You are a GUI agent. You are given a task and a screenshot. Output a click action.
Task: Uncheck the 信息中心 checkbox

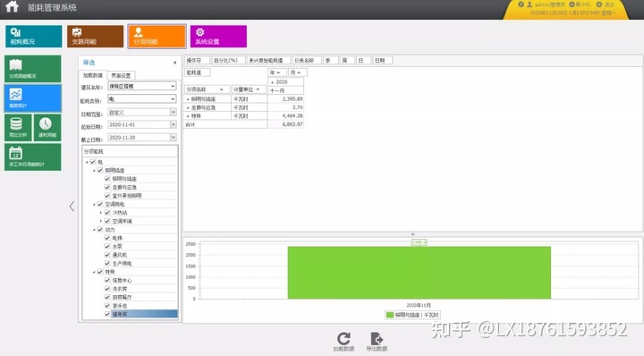(x=107, y=280)
